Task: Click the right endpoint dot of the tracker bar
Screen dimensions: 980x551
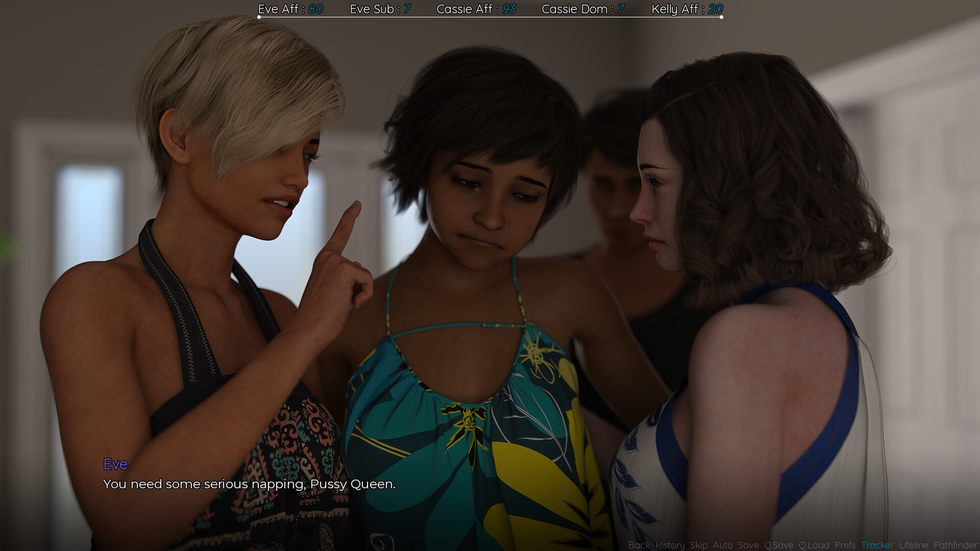Action: click(721, 17)
